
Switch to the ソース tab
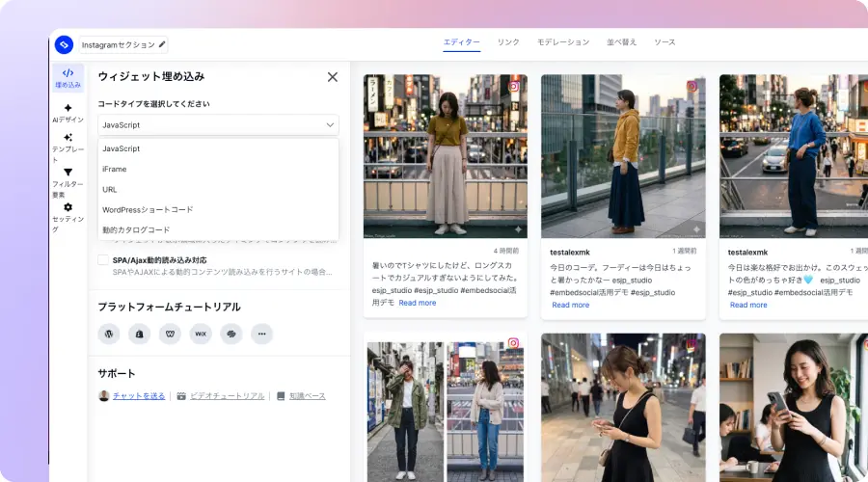pos(665,42)
